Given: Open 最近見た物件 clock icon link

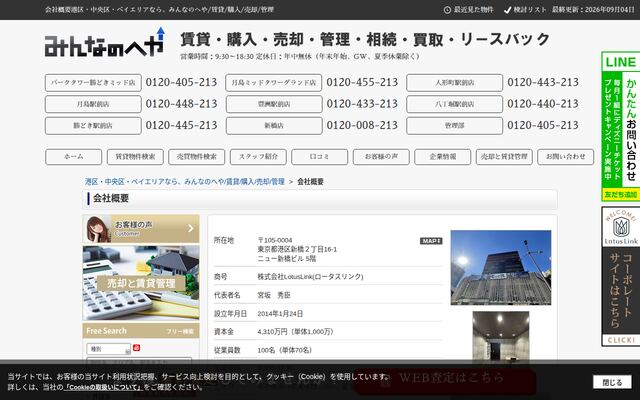Looking at the screenshot, I should tap(468, 9).
